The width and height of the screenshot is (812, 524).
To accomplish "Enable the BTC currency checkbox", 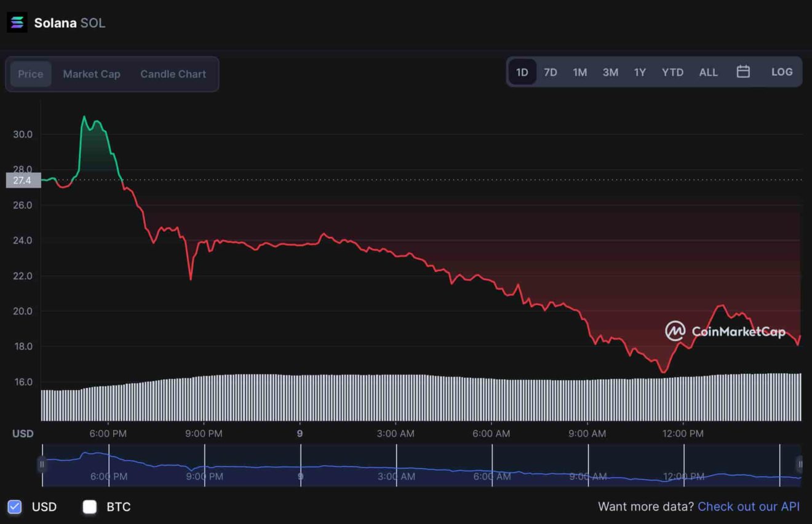I will (90, 506).
